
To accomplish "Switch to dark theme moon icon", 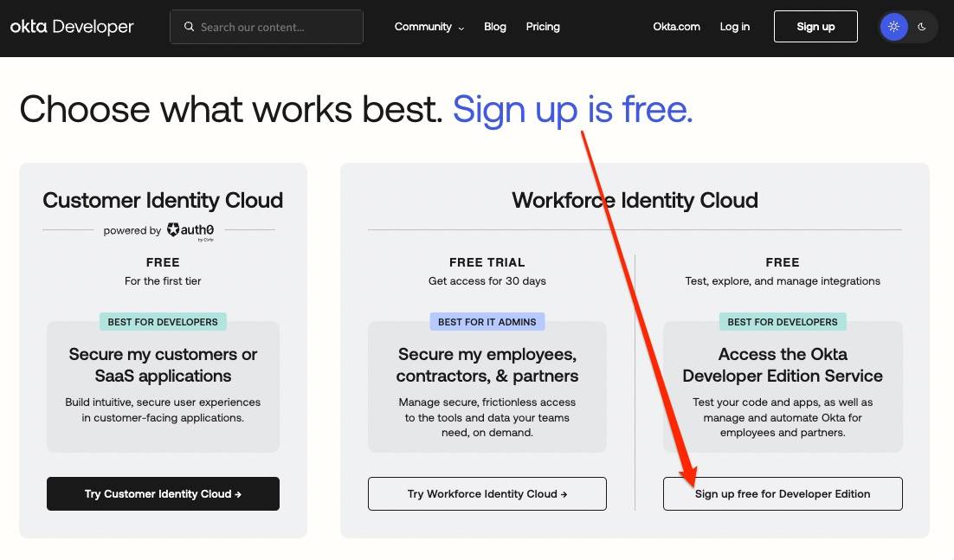I will tap(922, 27).
